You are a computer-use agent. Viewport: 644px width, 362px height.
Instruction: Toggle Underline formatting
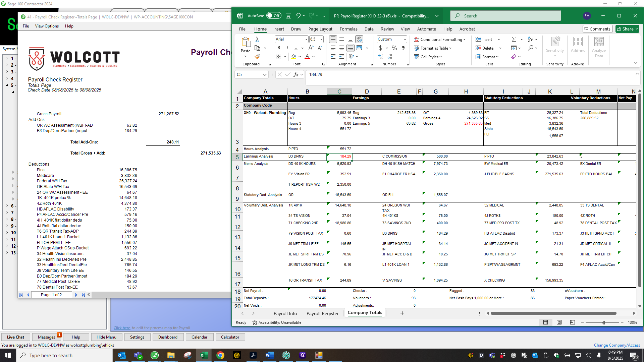tap(296, 48)
